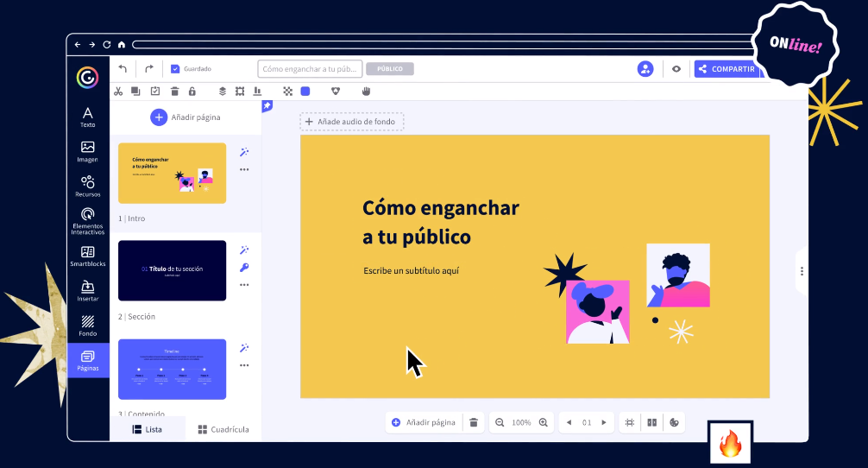The height and width of the screenshot is (468, 868).
Task: Toggle the lock icon in toolbar
Action: pos(192,92)
